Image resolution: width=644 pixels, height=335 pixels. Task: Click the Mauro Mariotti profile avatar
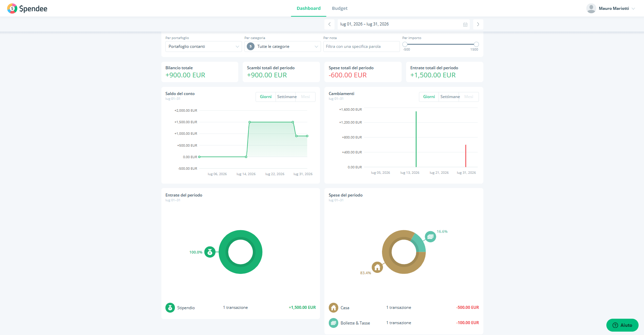point(591,8)
